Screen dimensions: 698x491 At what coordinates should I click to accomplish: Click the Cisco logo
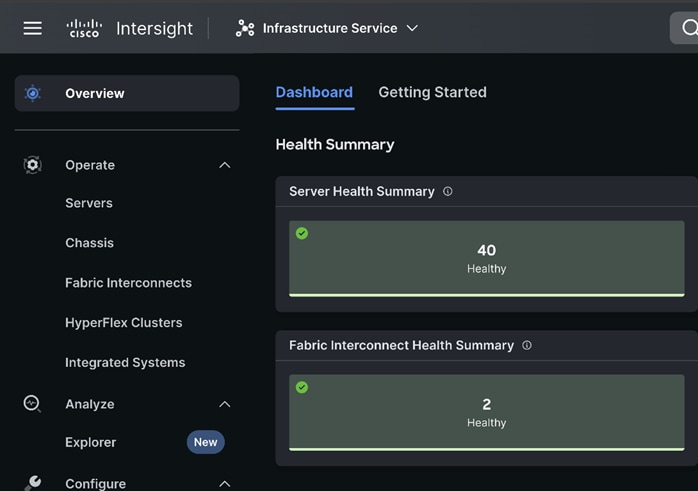coord(84,28)
